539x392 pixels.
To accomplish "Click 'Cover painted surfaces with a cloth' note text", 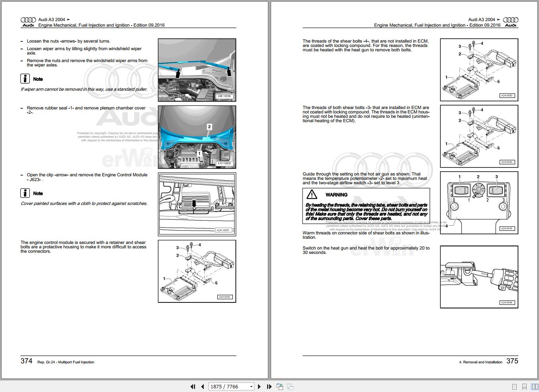I will click(x=84, y=203).
